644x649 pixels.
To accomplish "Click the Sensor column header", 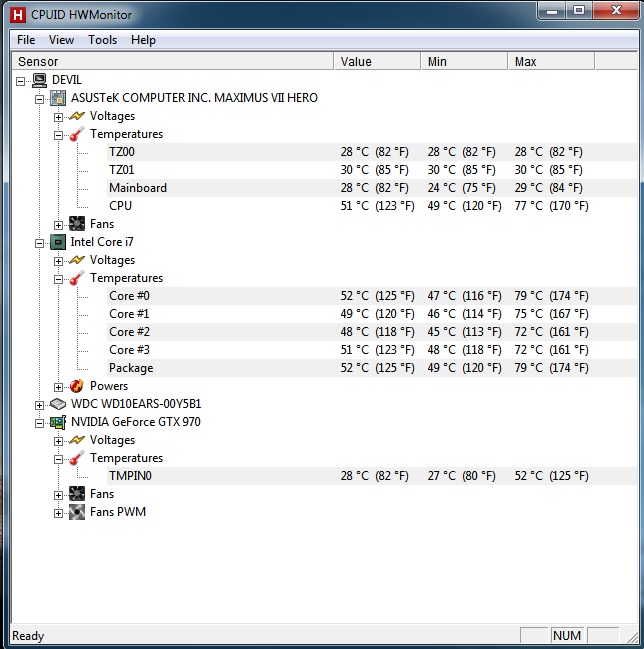I will click(x=173, y=61).
